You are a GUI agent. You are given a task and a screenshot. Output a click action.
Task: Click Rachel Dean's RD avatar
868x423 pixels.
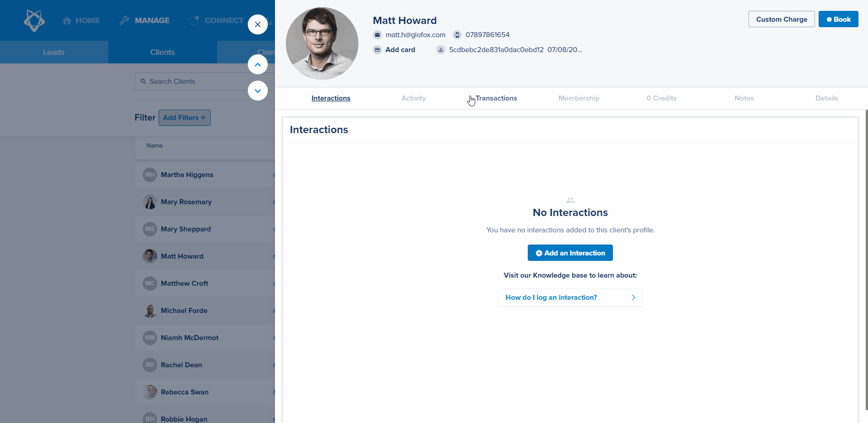[150, 365]
